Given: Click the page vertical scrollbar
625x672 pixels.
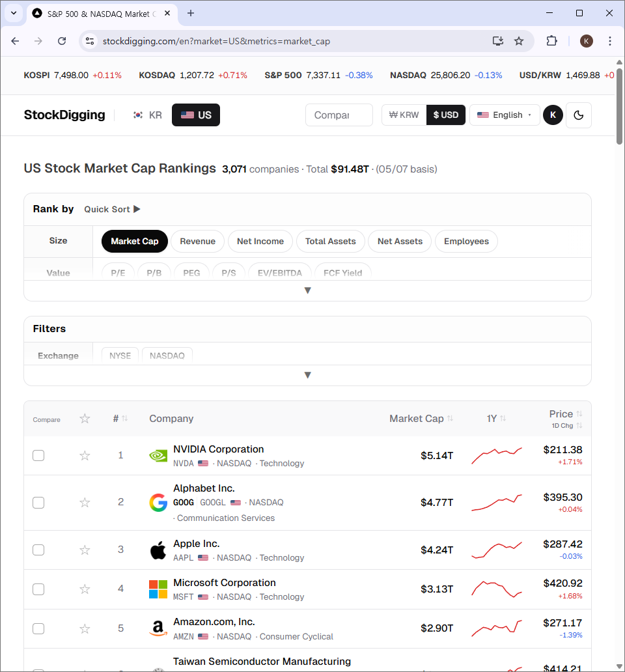Looking at the screenshot, I should pyautogui.click(x=619, y=107).
